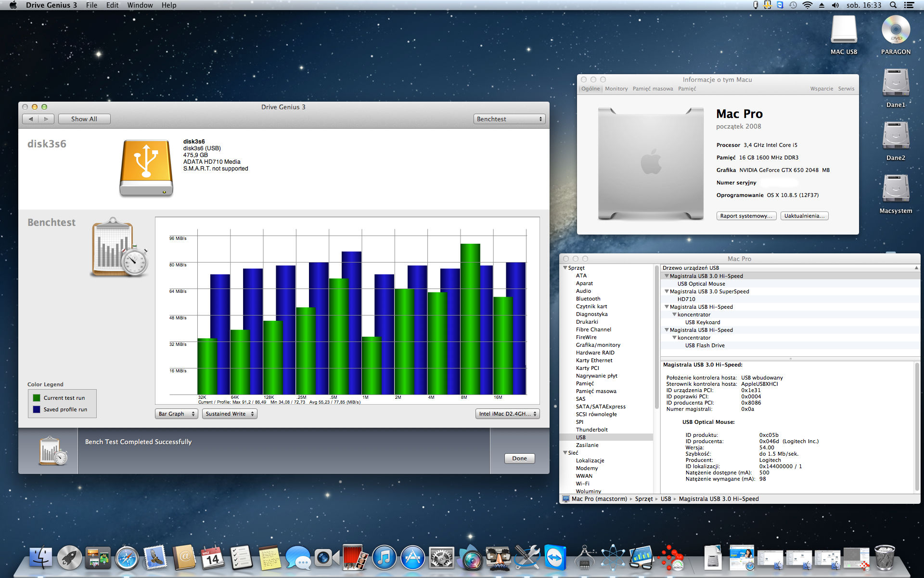Viewport: 924px width, 578px height.
Task: Open Spotlight search in the menu bar
Action: point(893,5)
